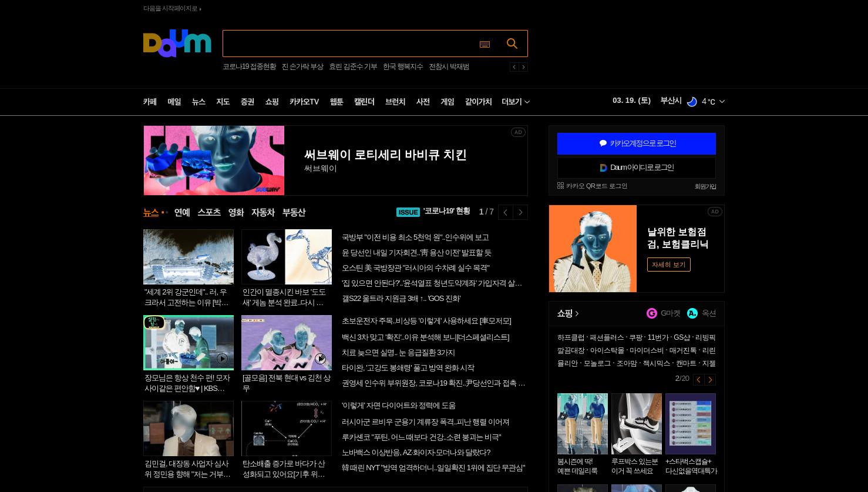Read 갤S22 울트라 지원금 headline
Viewport: 868px width, 492px height.
(x=401, y=299)
